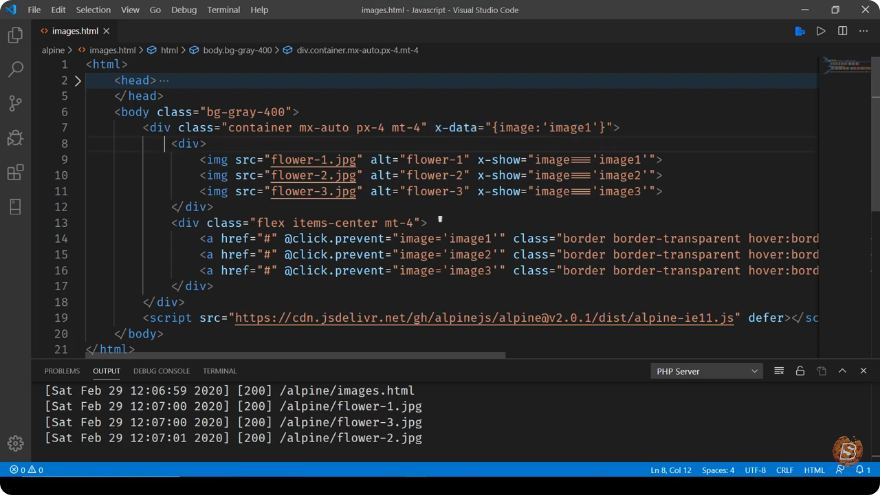
Task: Open the Go menu
Action: [x=155, y=10]
